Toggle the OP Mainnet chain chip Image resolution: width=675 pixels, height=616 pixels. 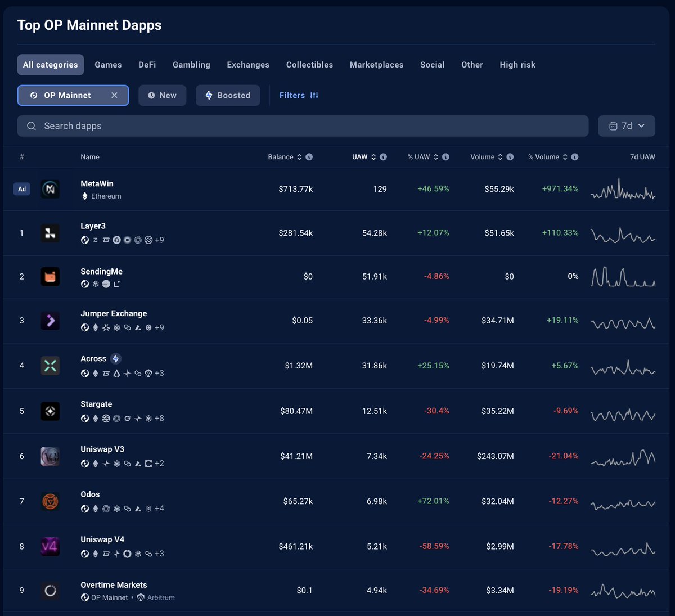[x=73, y=96]
